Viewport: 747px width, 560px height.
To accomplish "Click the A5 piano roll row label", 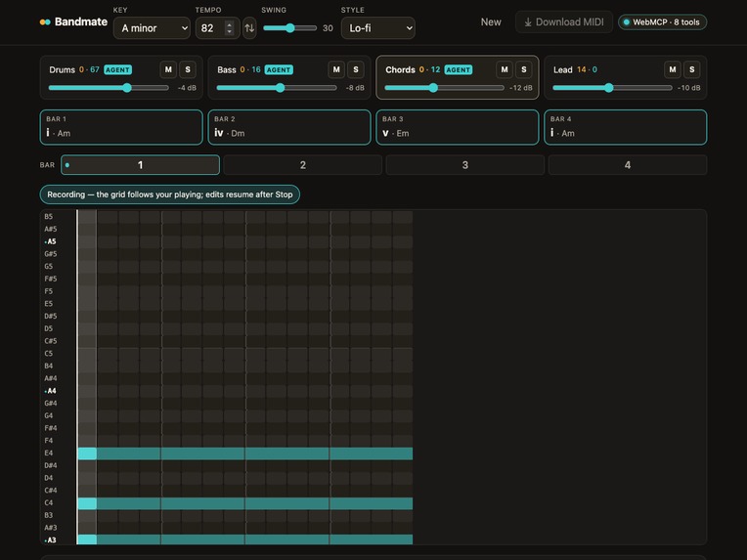I will (x=51, y=241).
